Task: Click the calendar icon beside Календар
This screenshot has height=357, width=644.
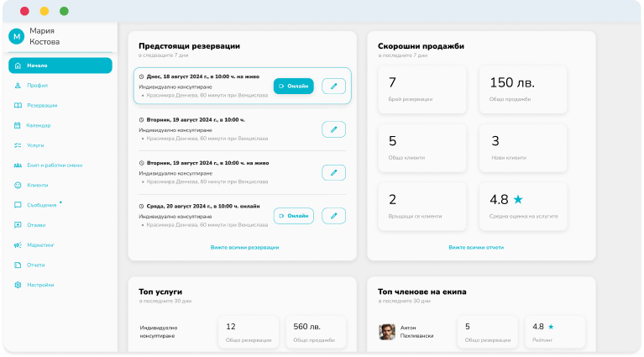Action: pos(18,125)
